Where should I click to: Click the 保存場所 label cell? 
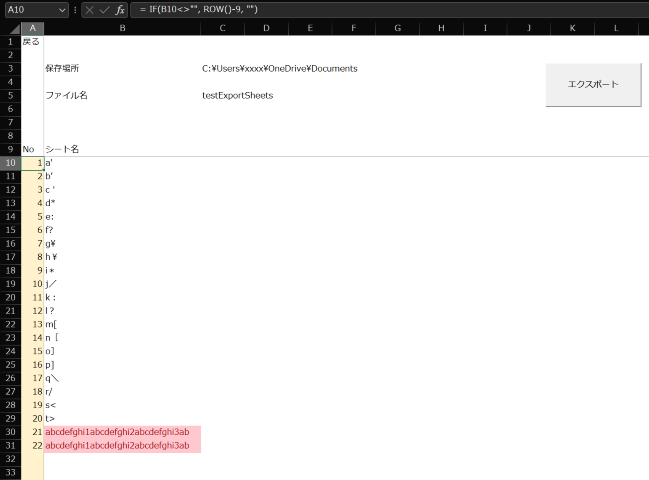pos(122,69)
